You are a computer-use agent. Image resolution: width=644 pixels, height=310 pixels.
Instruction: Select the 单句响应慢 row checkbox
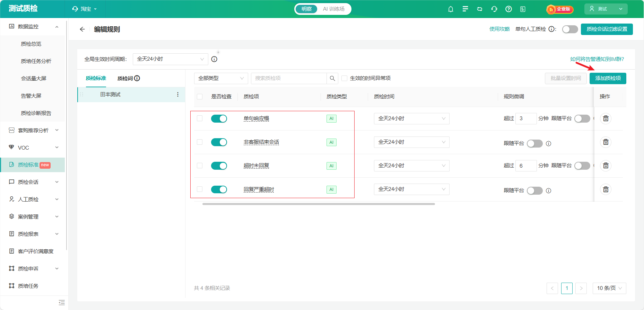tap(200, 118)
